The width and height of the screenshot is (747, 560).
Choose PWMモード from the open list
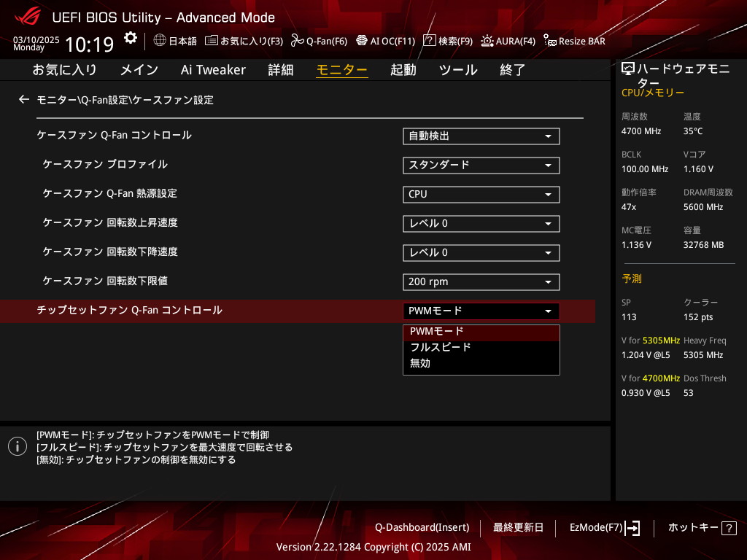pos(481,332)
